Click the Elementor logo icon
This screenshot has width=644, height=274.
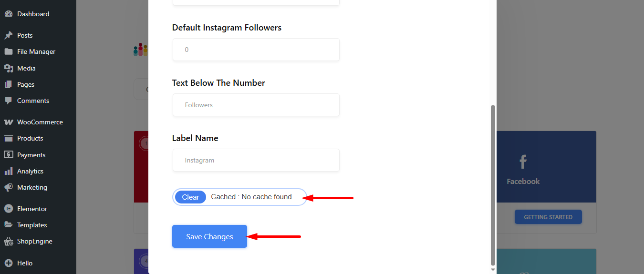coord(9,209)
